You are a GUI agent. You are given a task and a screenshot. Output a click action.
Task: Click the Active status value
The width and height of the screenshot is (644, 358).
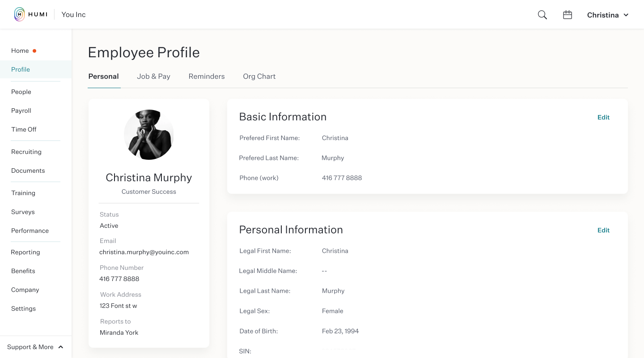[x=109, y=226]
